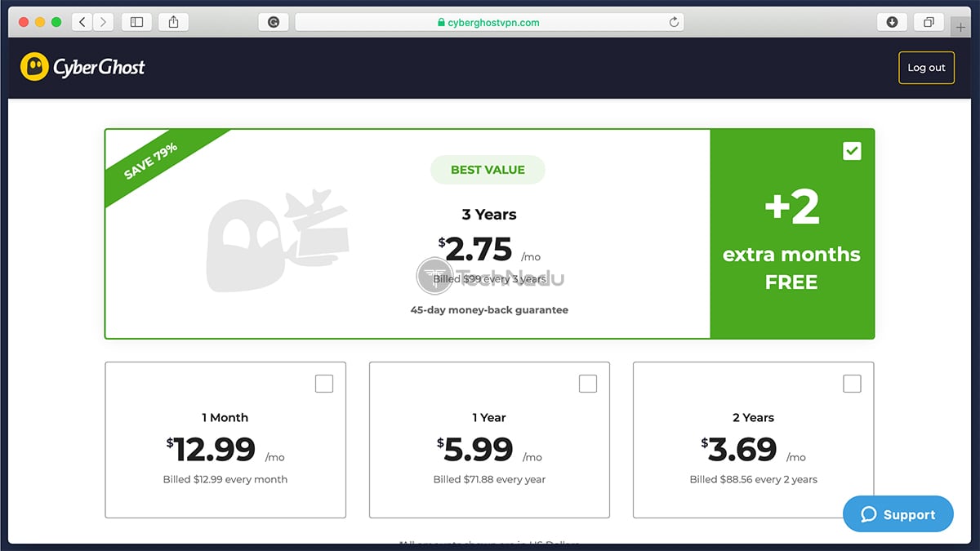Go back with Safari's back arrow
The height and width of the screenshot is (551, 980).
82,22
